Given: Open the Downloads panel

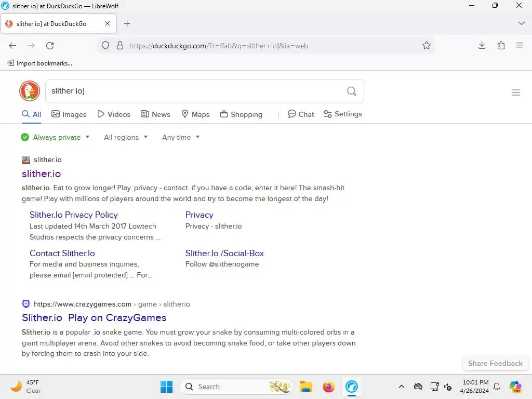Looking at the screenshot, I should coord(482,45).
